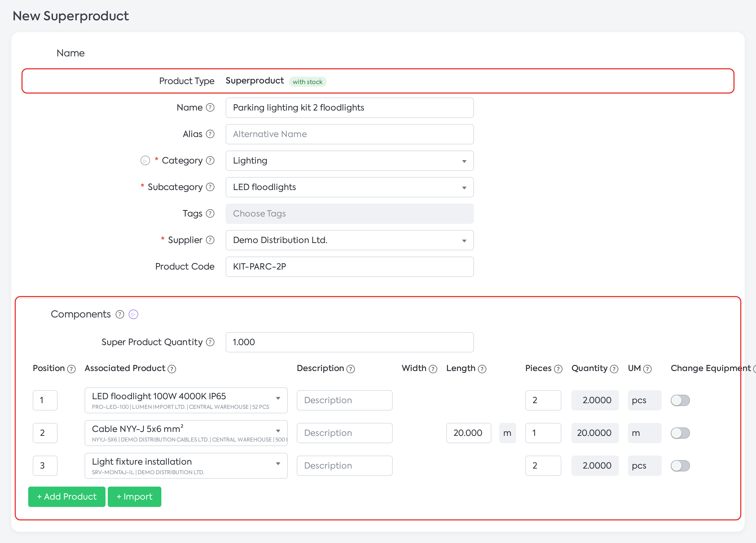
Task: Click the help icon next to Name
Action: click(210, 108)
